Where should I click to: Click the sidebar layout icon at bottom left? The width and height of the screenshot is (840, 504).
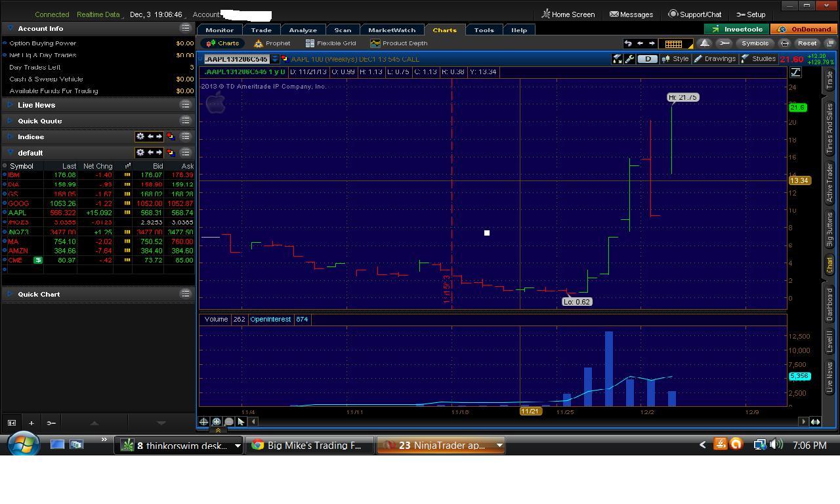click(12, 423)
